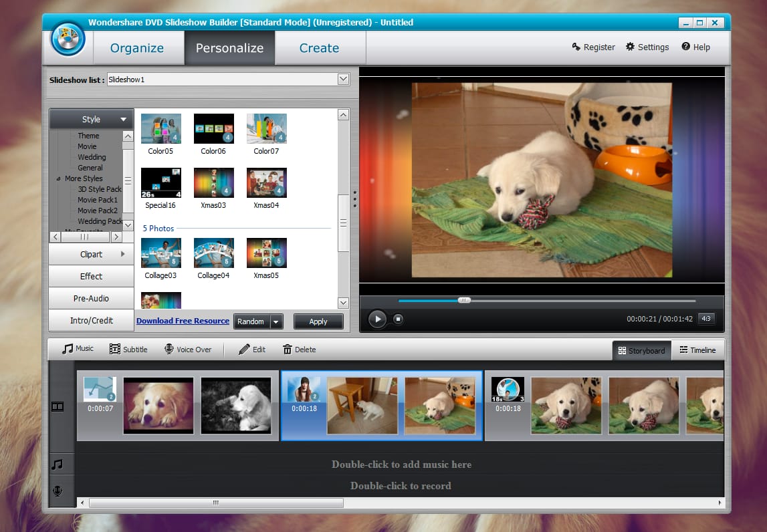Go to the Organize tab
Screen dimensions: 767x532
click(x=138, y=48)
